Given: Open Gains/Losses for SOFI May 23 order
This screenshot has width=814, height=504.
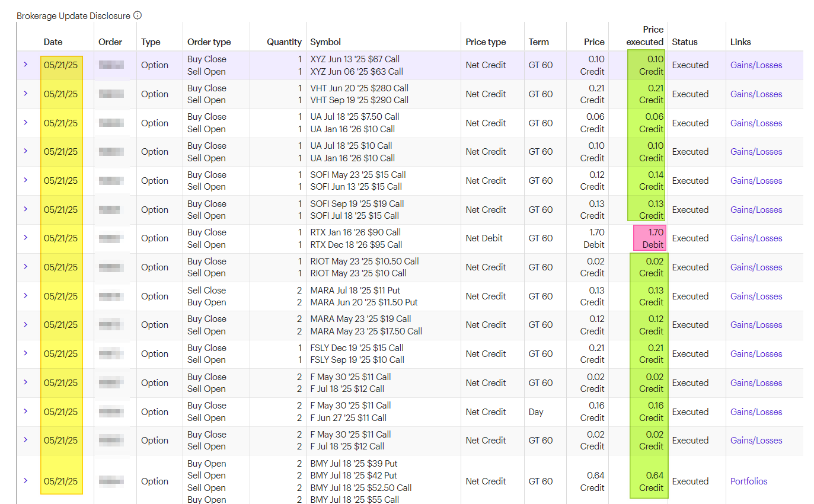Looking at the screenshot, I should pos(756,181).
